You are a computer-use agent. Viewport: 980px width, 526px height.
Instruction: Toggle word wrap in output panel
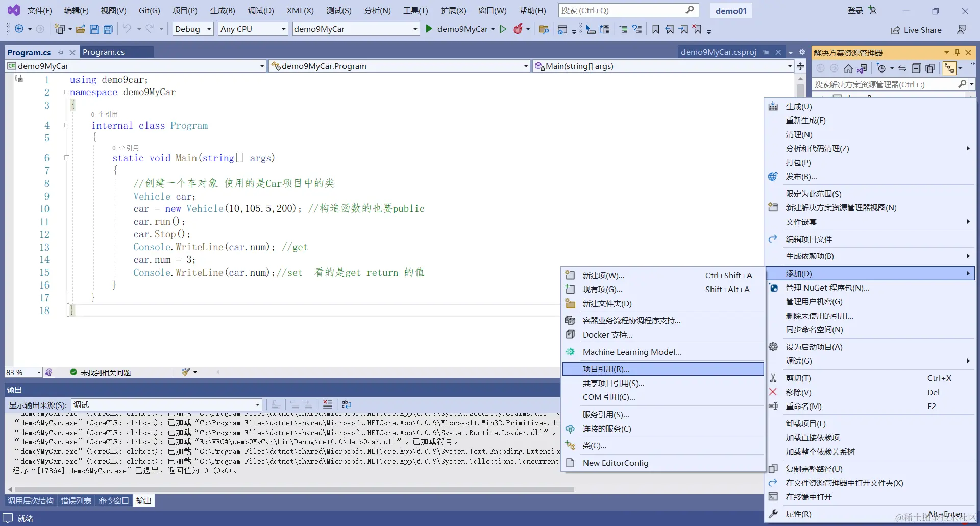pyautogui.click(x=347, y=404)
